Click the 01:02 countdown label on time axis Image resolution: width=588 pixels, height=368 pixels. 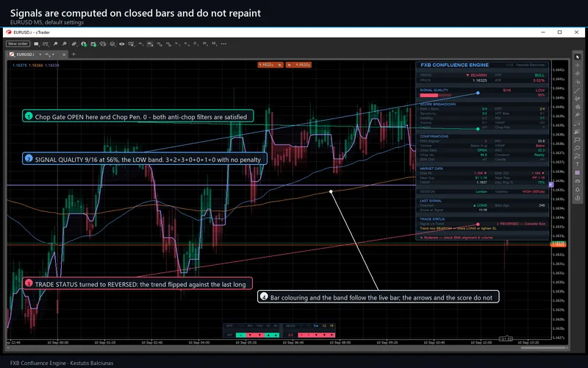pos(506,339)
